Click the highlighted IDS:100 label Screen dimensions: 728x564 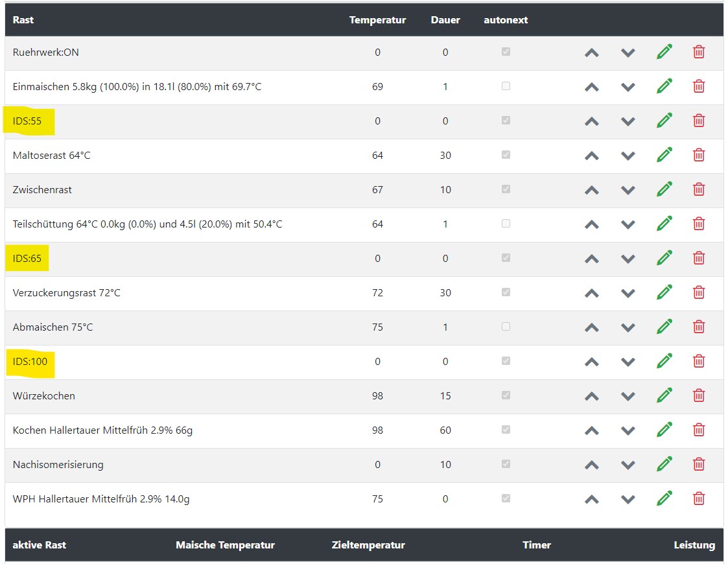[x=30, y=362]
